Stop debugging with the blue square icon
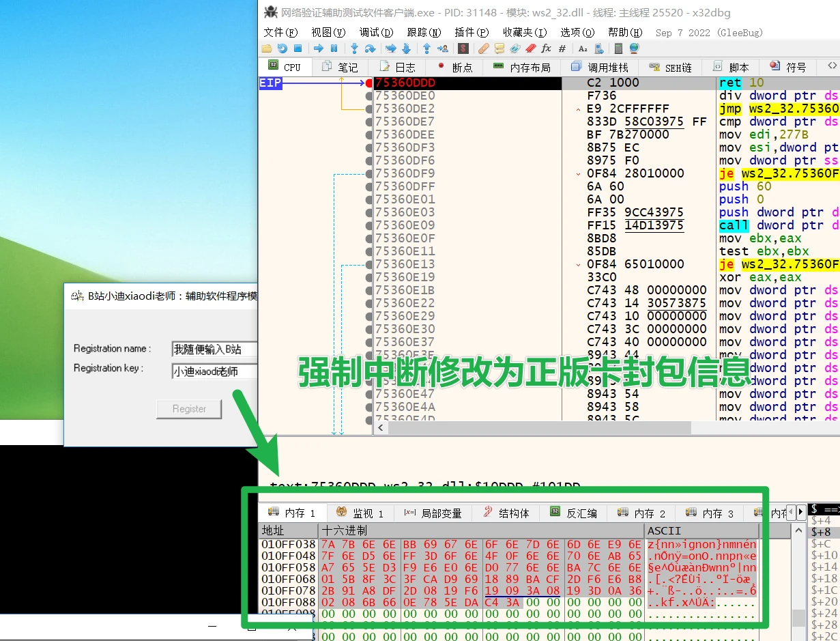This screenshot has width=840, height=641. coord(298,48)
